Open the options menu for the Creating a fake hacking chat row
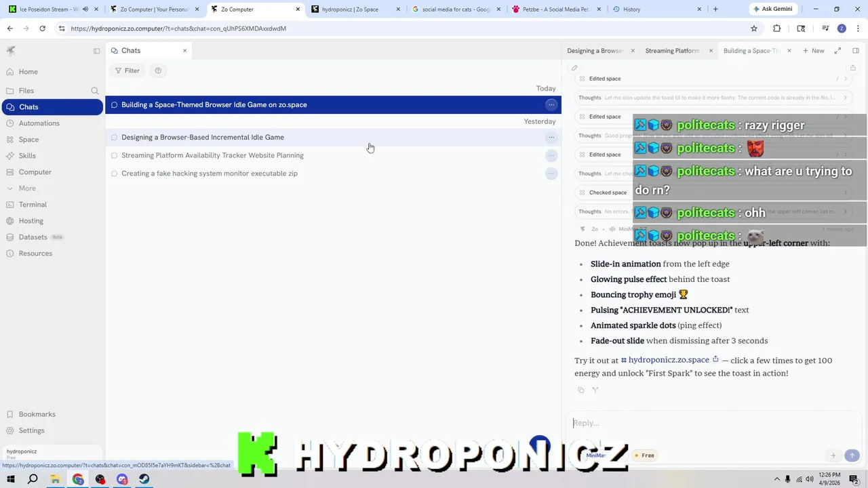Viewport: 868px width, 488px height. (x=551, y=174)
